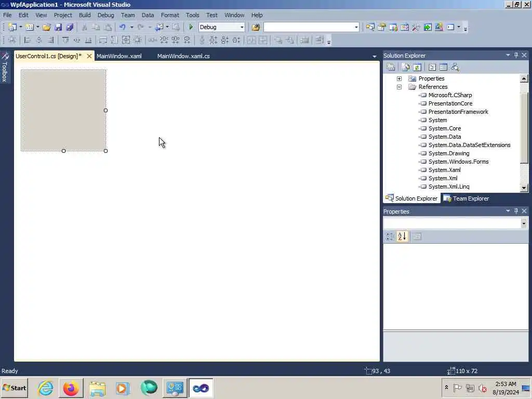Viewport: 532px width, 399px height.
Task: Click the Save All icon
Action: coord(70,27)
